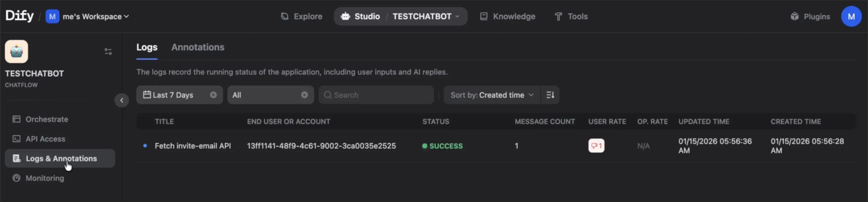Open the app settings sliders icon
The width and height of the screenshot is (868, 202).
tap(108, 51)
